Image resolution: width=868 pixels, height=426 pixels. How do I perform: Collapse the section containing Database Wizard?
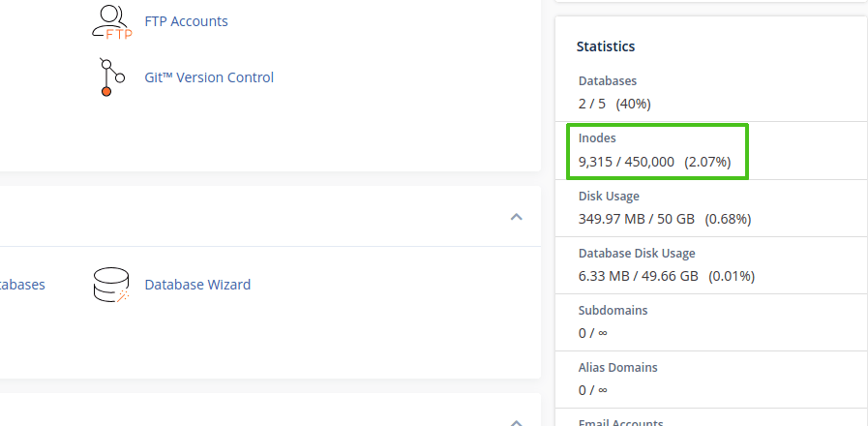(x=517, y=217)
